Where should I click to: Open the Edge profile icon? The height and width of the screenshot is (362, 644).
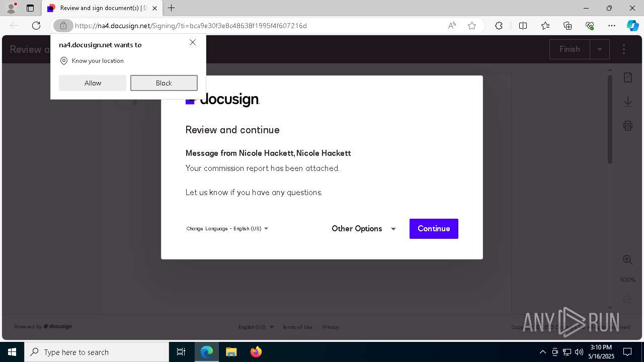coord(11,8)
